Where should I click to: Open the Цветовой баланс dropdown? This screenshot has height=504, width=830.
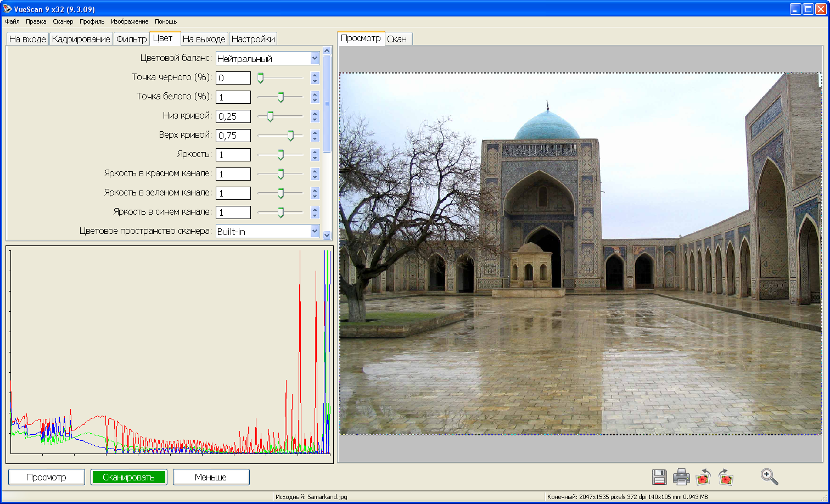[x=315, y=58]
